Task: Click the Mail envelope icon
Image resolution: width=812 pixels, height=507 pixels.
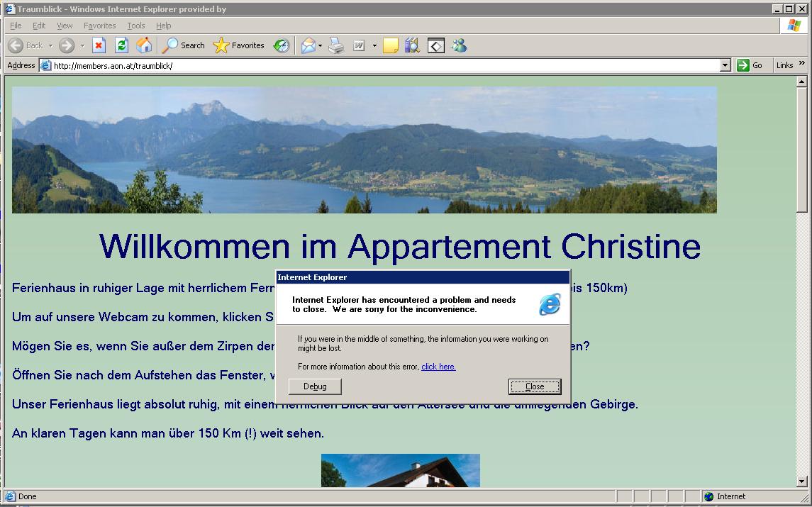Action: [x=308, y=45]
